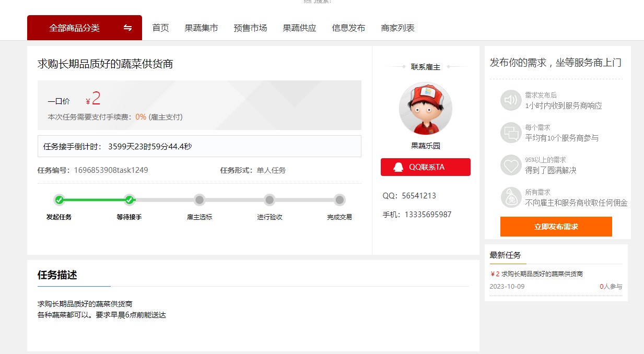Click the swap arrows icon beside 全部商品分类
The image size is (644, 354).
(x=128, y=28)
